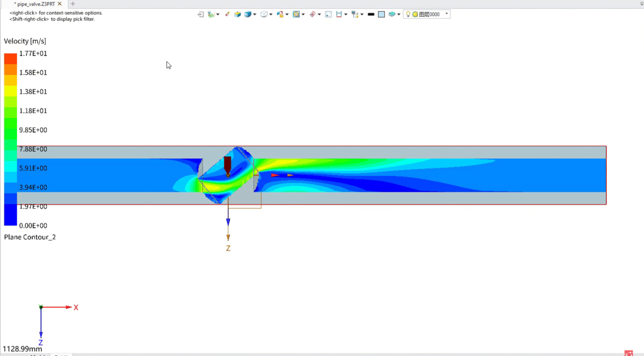
Task: Click the Plane Contour_2 legend label
Action: click(x=30, y=237)
